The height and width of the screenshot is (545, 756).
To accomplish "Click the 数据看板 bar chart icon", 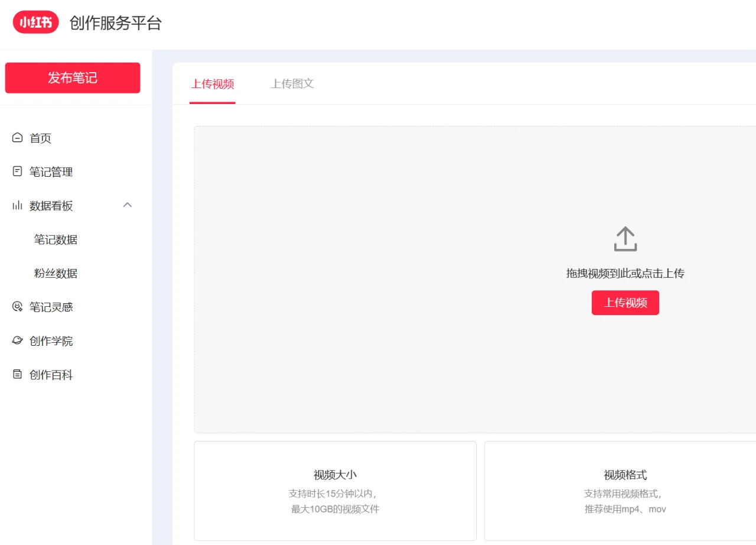I will click(x=17, y=206).
